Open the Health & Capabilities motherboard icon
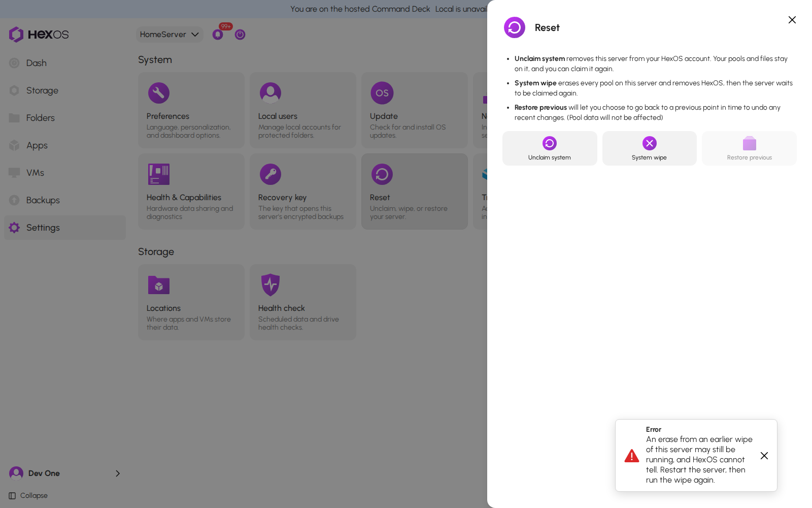 (159, 174)
